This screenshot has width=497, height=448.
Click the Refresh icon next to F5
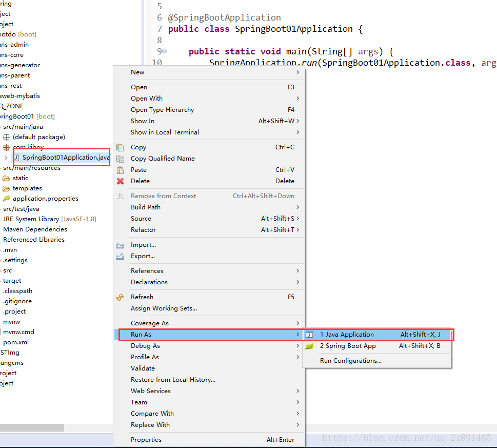point(120,297)
